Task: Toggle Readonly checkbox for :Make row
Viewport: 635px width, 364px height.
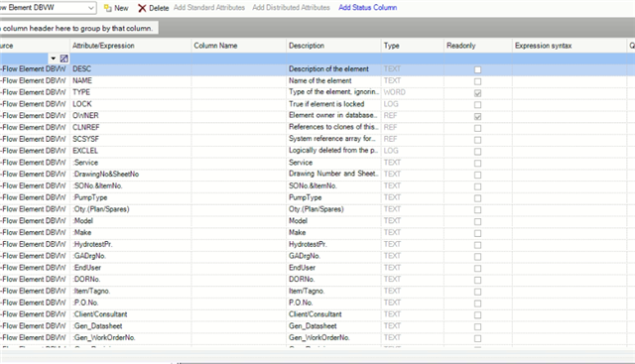Action: pos(478,233)
